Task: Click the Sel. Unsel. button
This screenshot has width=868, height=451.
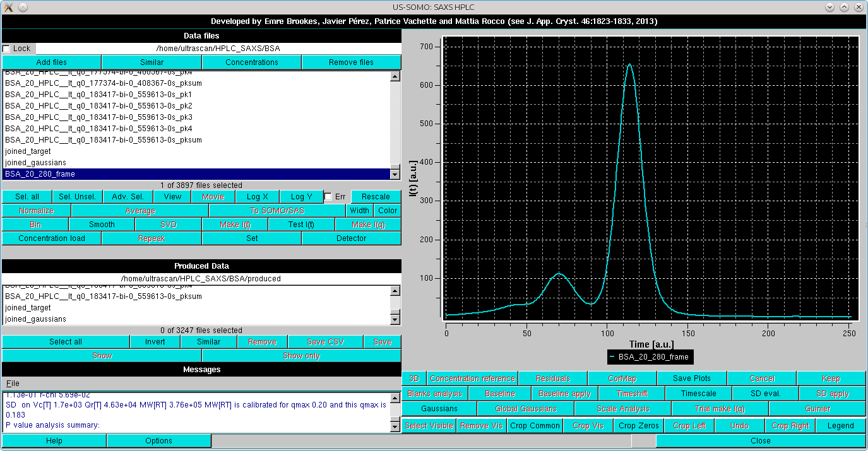Action: (77, 197)
